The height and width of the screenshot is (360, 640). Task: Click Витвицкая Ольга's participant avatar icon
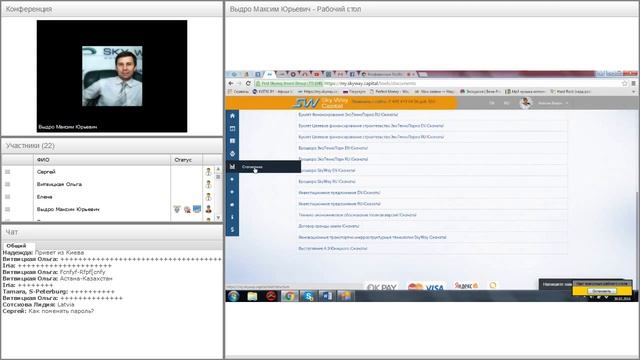click(209, 184)
